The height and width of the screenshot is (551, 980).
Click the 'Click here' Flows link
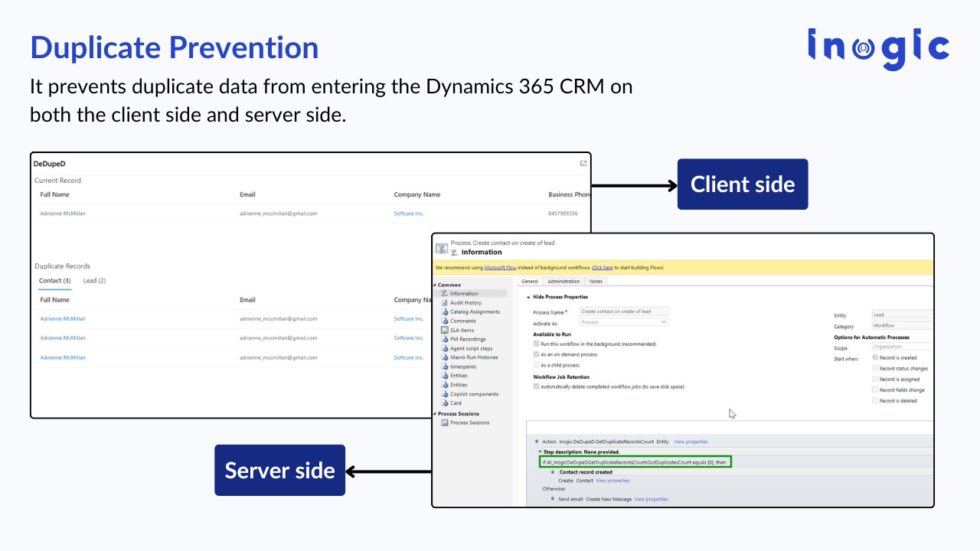(603, 268)
